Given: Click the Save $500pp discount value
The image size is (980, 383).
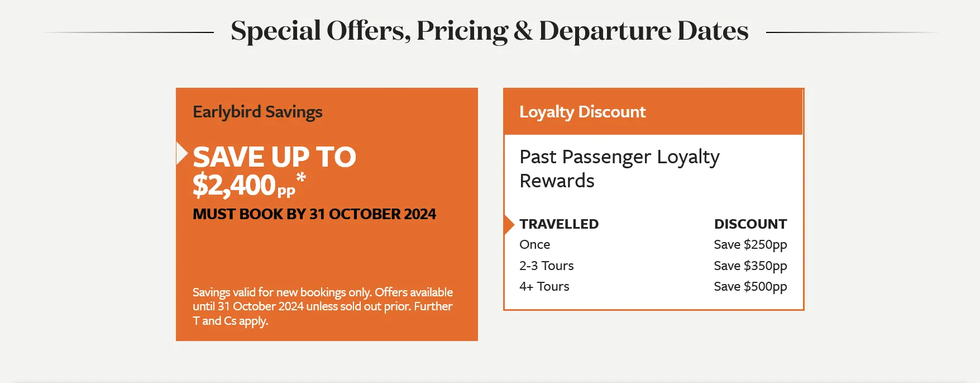Looking at the screenshot, I should click(x=750, y=287).
